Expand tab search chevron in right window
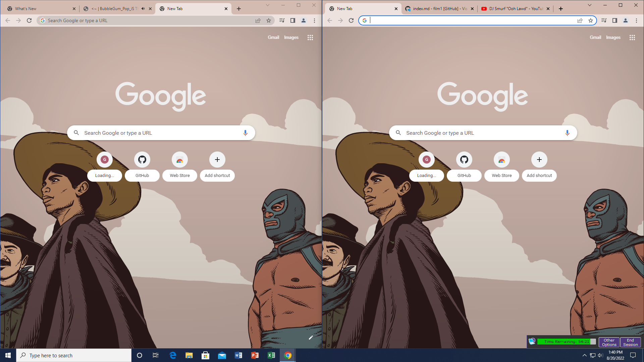Viewport: 644px width, 362px height. (589, 5)
